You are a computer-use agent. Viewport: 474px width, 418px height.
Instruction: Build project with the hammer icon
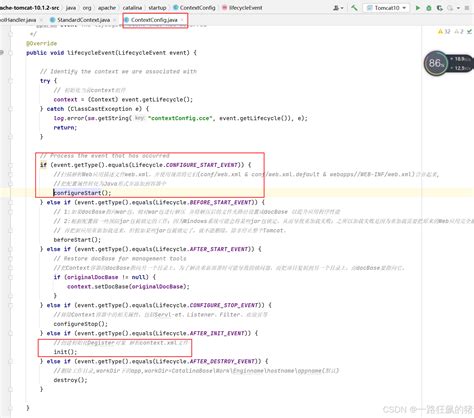click(354, 8)
